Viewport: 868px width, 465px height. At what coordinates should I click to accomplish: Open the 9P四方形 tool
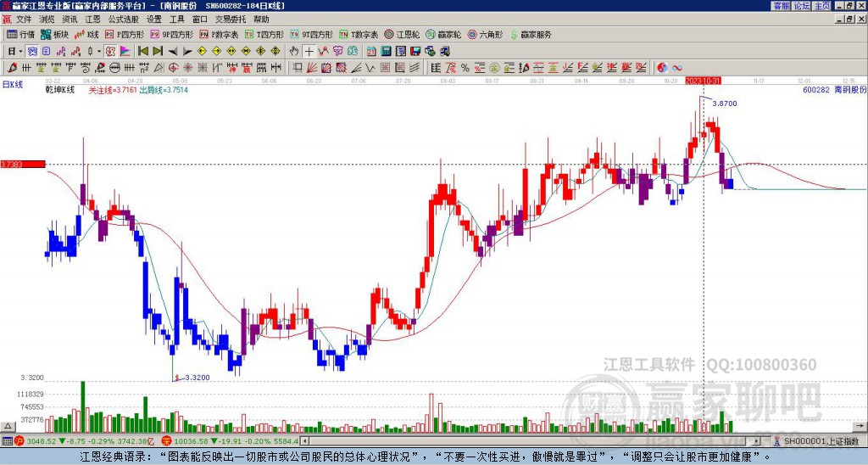pos(171,35)
